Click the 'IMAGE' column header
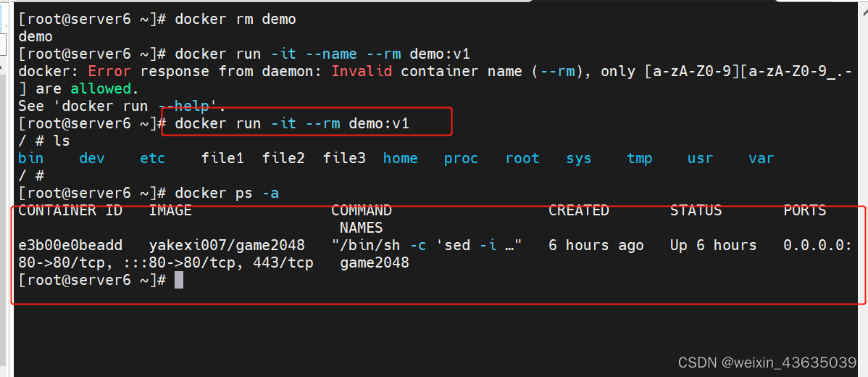The width and height of the screenshot is (868, 377). pos(170,210)
